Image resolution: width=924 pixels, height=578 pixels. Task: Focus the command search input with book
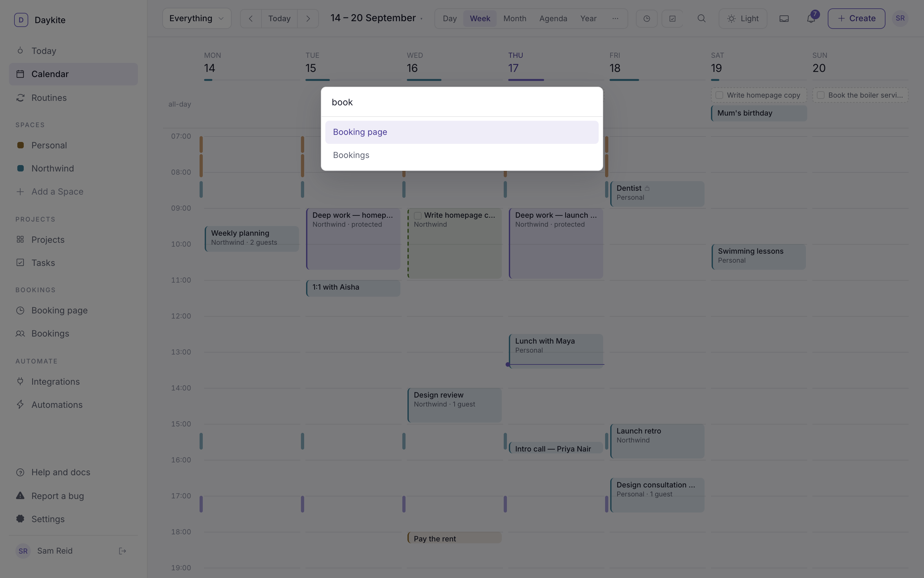(x=462, y=102)
